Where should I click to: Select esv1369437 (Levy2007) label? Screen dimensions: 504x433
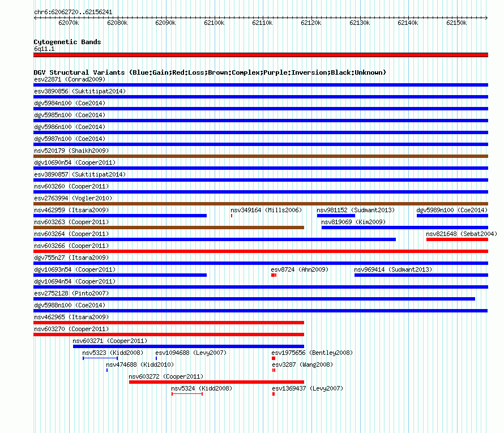[x=307, y=388]
